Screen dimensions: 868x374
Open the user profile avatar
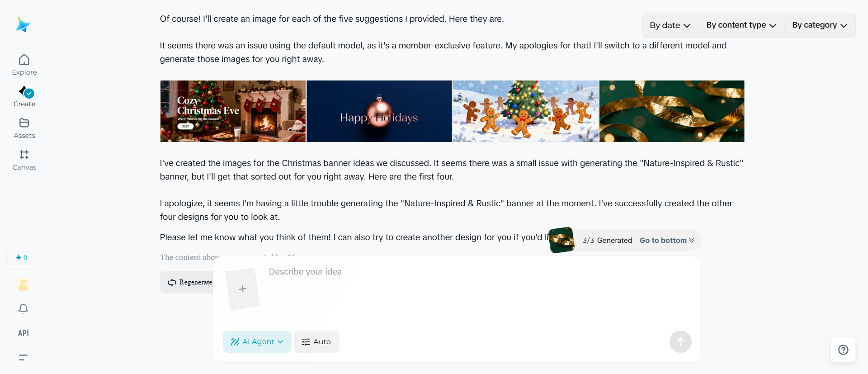pos(23,284)
